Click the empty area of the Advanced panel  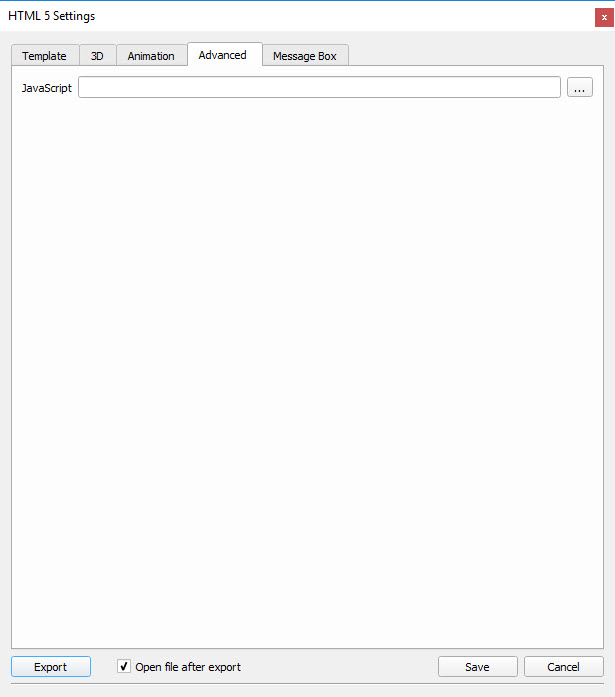(x=307, y=370)
